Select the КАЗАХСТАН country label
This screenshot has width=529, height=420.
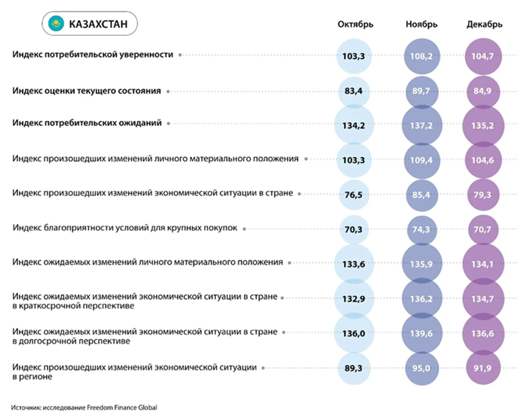pos(98,24)
